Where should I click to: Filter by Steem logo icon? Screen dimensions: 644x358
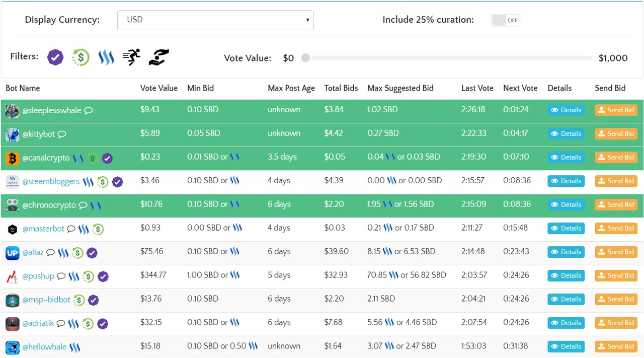106,57
